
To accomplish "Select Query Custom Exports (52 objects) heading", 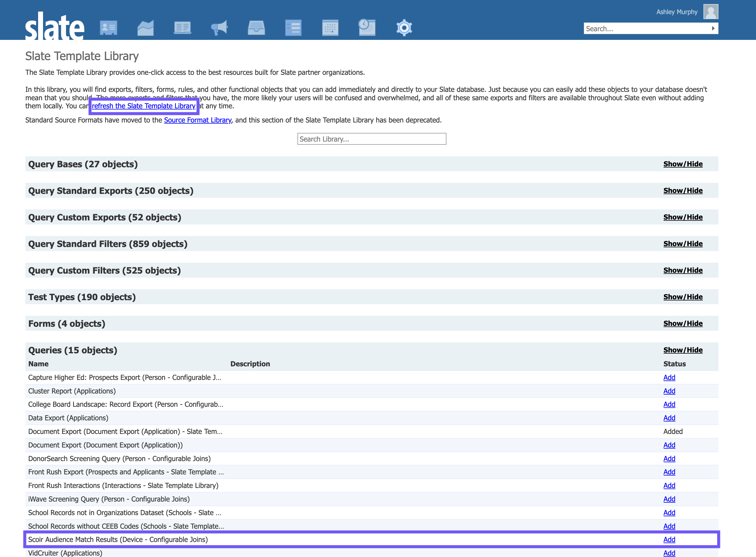I will [x=105, y=218].
